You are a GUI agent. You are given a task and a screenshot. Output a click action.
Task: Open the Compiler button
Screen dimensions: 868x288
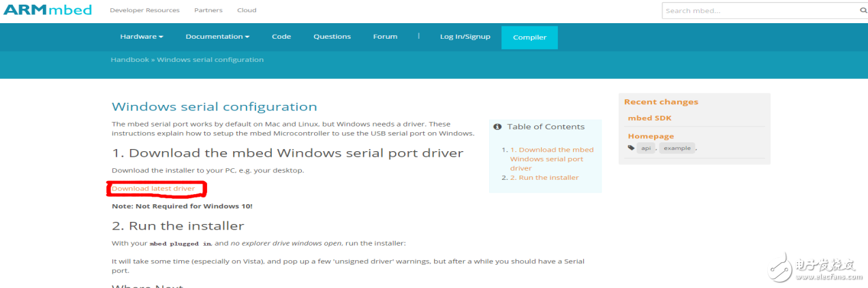click(x=529, y=37)
